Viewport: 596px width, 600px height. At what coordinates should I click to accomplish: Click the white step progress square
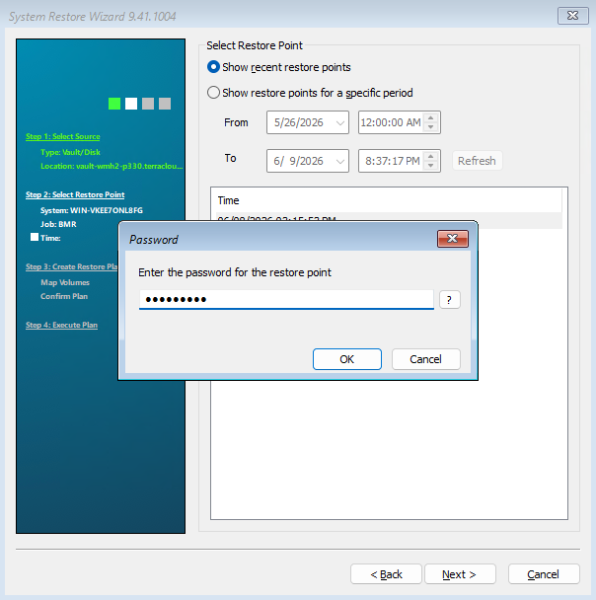[131, 104]
